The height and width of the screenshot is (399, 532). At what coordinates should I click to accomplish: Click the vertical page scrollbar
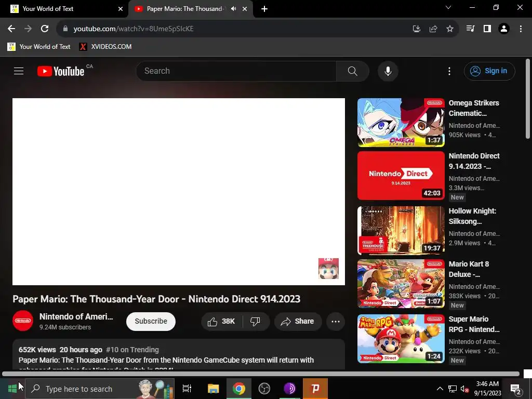528,99
